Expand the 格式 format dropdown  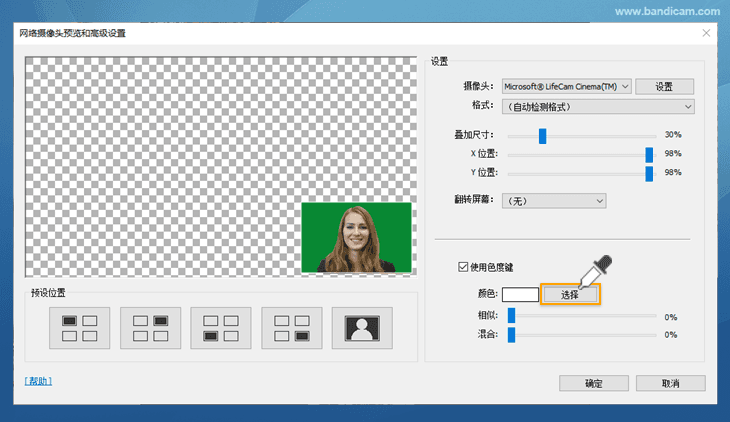598,107
